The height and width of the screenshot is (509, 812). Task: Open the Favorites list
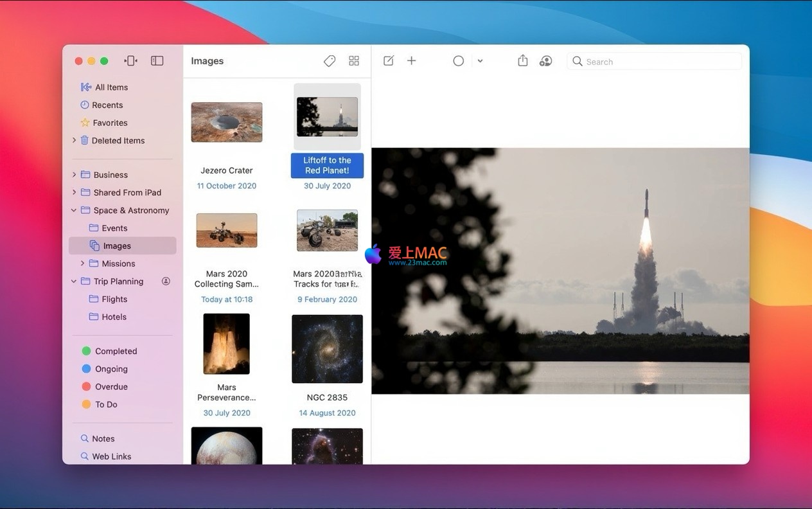click(x=109, y=123)
